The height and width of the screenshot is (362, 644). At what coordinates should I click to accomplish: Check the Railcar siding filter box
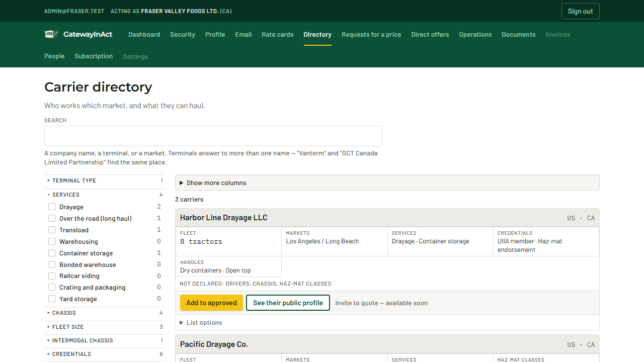coord(52,276)
